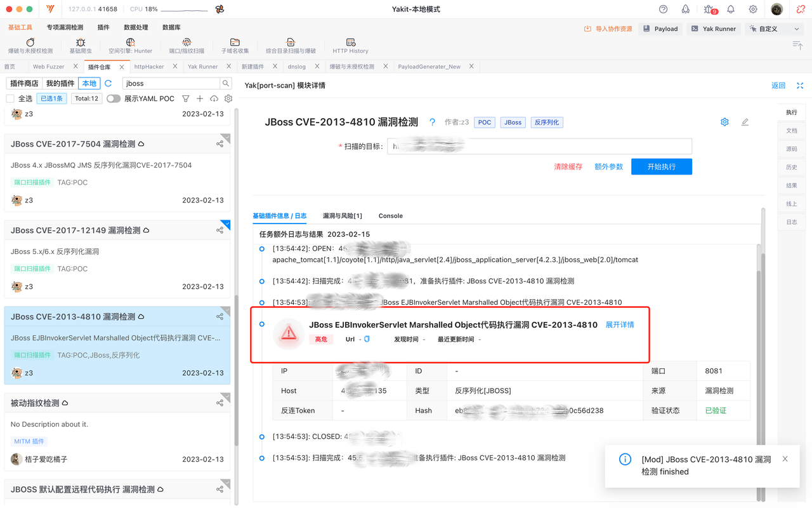
Task: Toggle fullscreen for module details panel
Action: 800,86
